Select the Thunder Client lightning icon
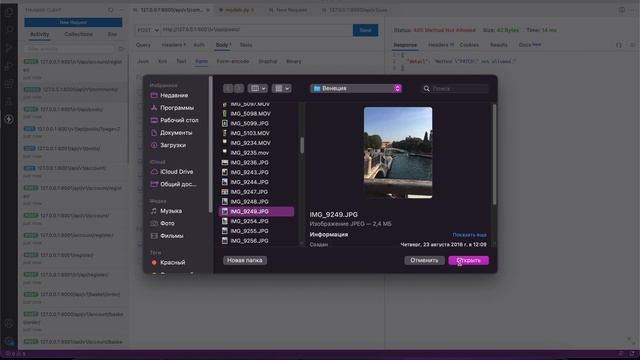The height and width of the screenshot is (360, 640). click(x=9, y=119)
